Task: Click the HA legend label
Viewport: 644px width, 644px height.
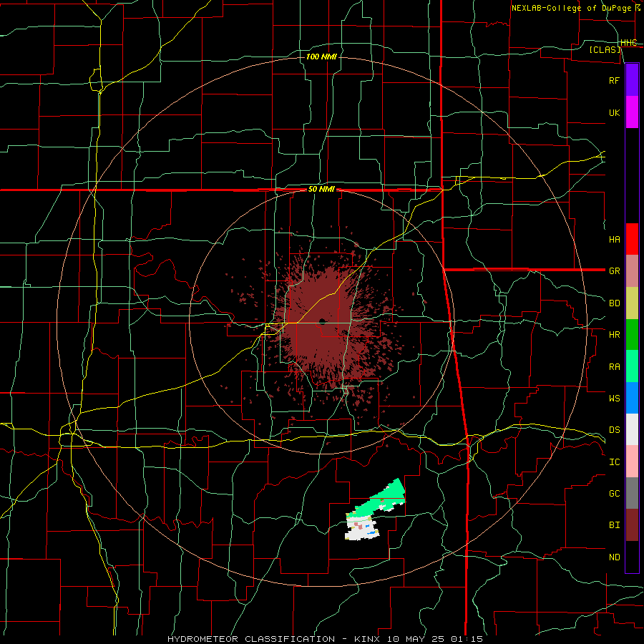Action: [x=614, y=239]
